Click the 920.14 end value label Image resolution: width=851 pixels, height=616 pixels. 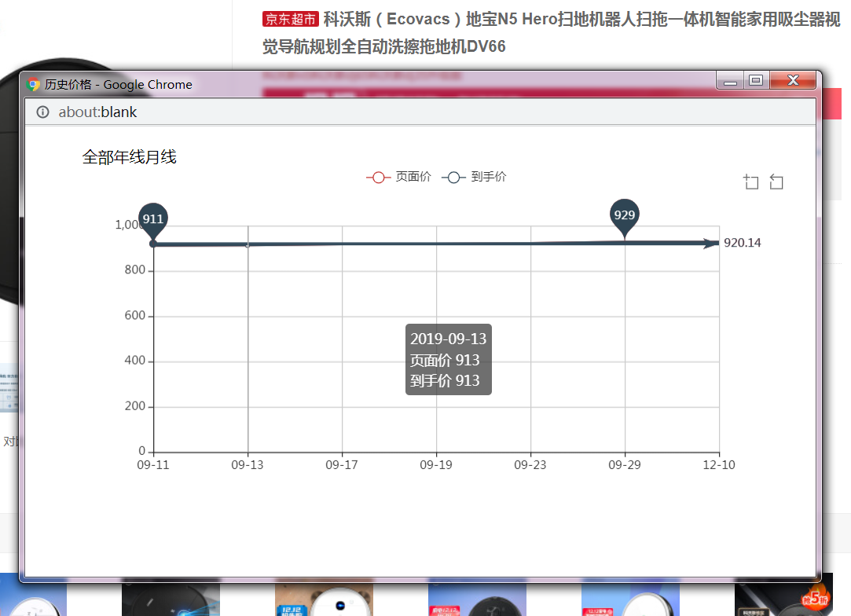pyautogui.click(x=742, y=243)
